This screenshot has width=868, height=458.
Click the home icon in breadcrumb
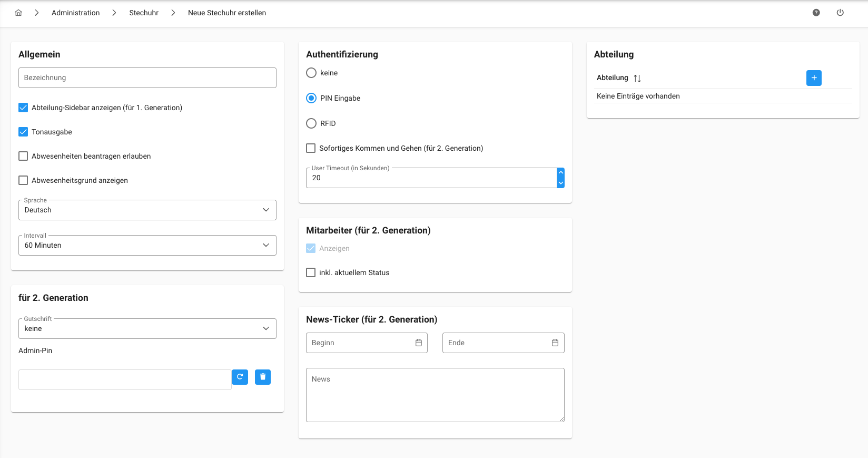point(18,13)
